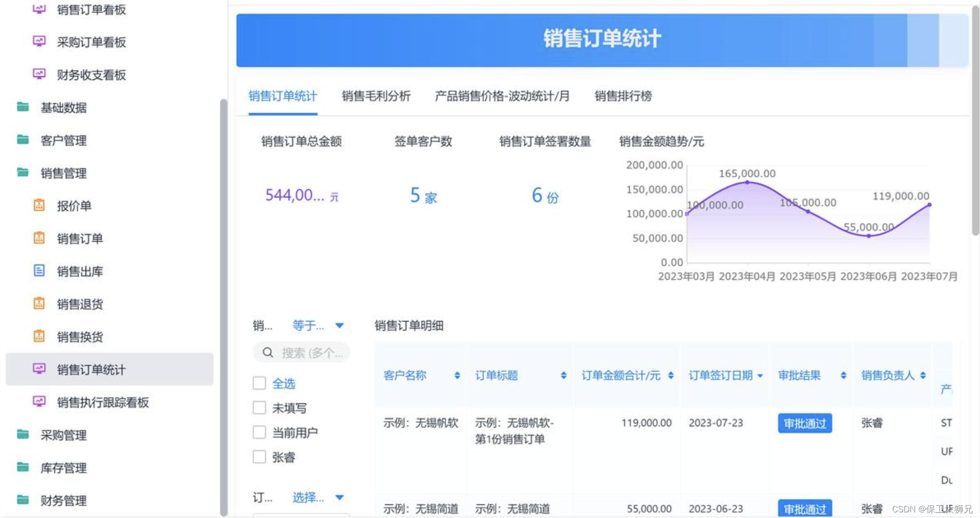
Task: Open 采购管理 in the sidebar
Action: coord(63,435)
